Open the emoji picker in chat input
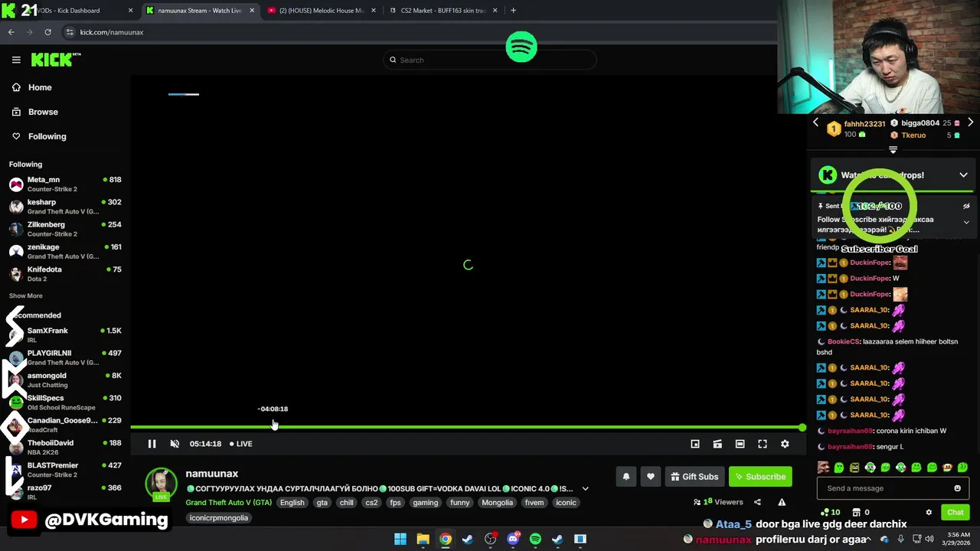Viewport: 980px width, 551px height. [957, 488]
